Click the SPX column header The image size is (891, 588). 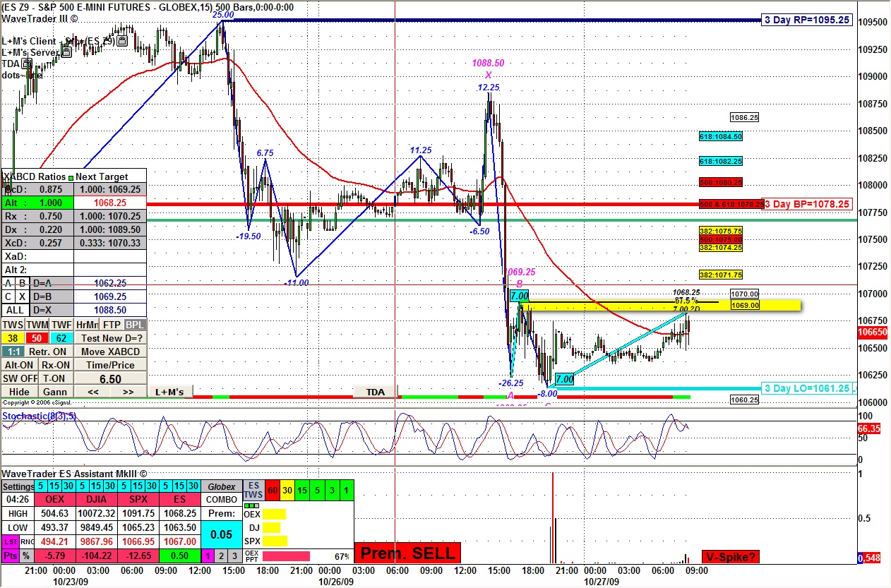pyautogui.click(x=138, y=500)
